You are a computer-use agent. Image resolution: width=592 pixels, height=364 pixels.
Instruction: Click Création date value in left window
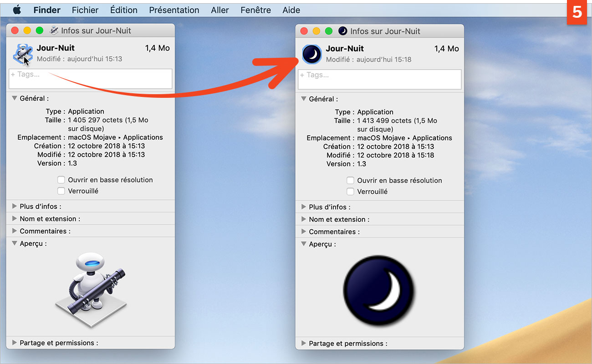(x=107, y=146)
